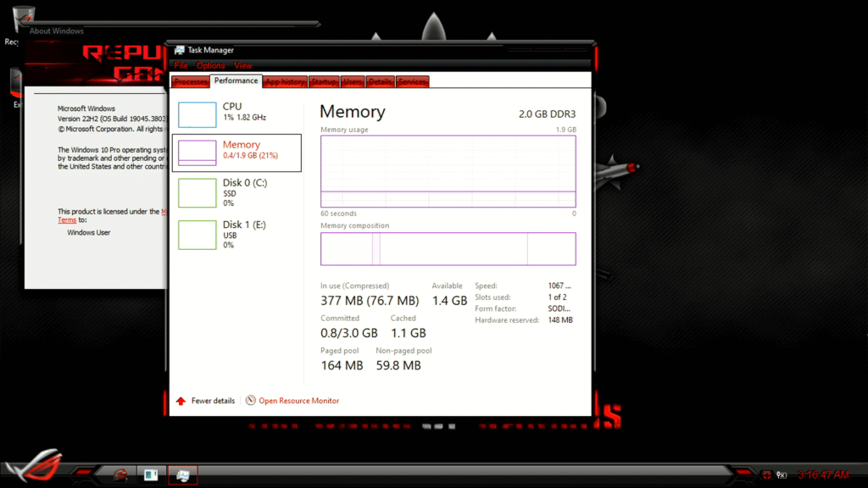Image resolution: width=868 pixels, height=488 pixels.
Task: Check the taskbar clock 3:16:47 AM
Action: (823, 474)
